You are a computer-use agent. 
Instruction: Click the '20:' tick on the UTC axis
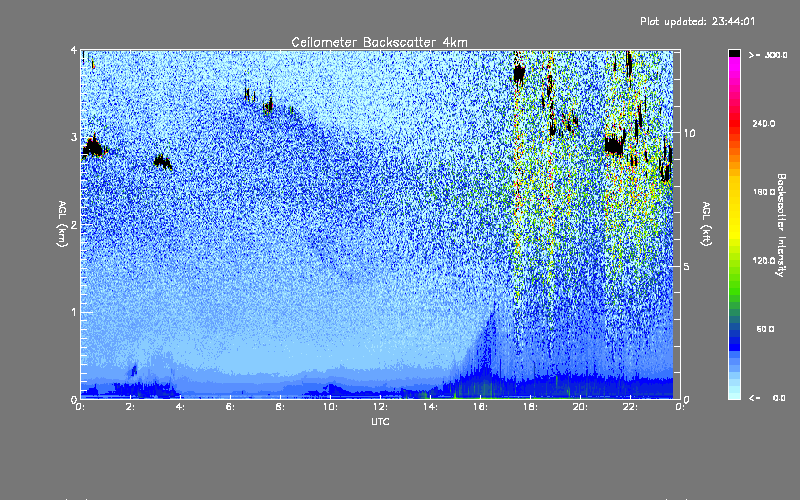click(x=580, y=407)
